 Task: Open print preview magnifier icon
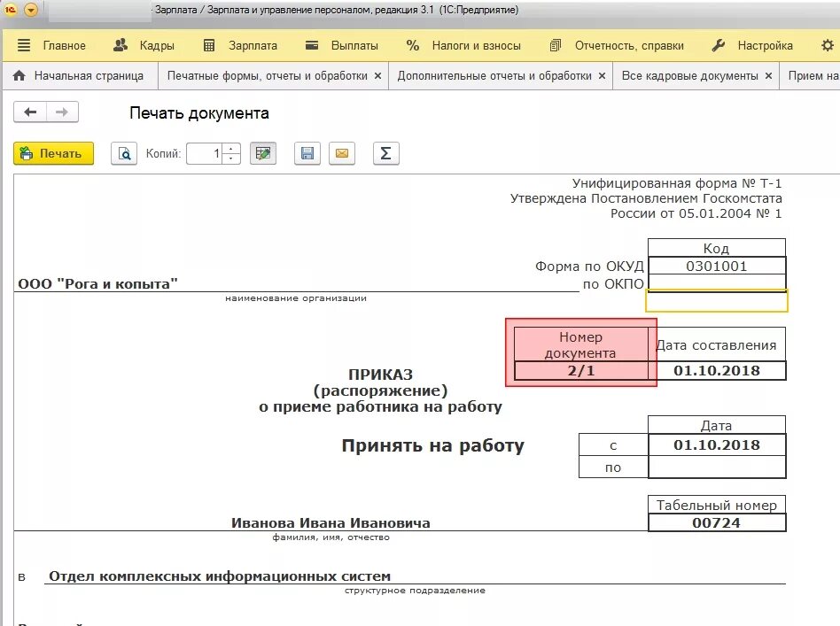(x=124, y=153)
